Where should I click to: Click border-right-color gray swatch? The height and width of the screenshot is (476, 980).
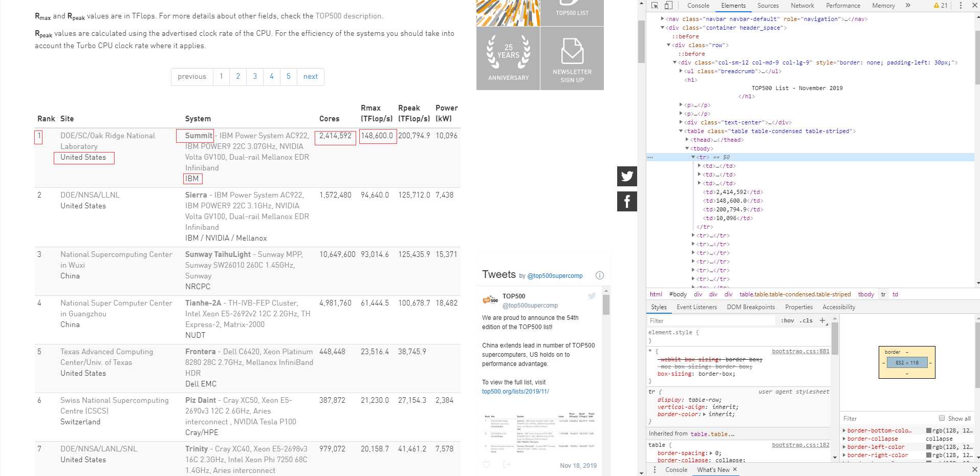(929, 455)
